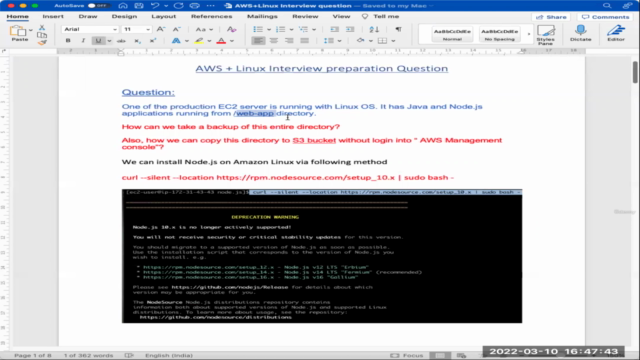This screenshot has width=640, height=360.
Task: Toggle Underline formatting
Action: click(98, 41)
